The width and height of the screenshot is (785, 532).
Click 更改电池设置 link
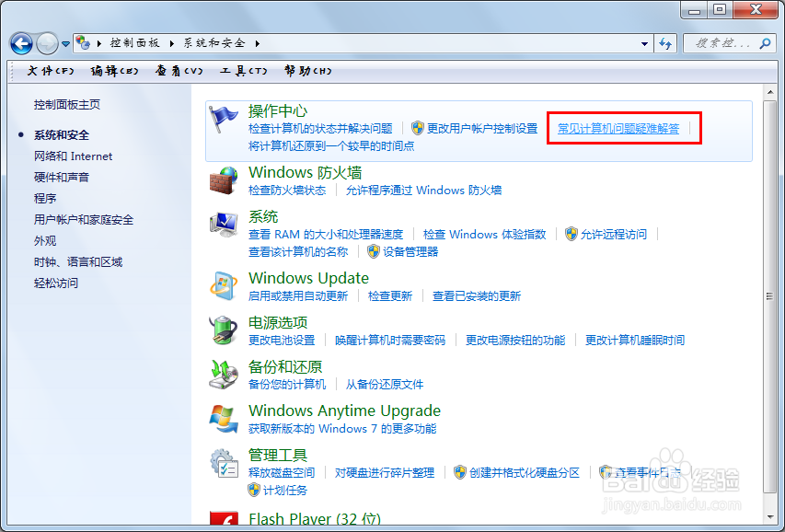(x=282, y=341)
